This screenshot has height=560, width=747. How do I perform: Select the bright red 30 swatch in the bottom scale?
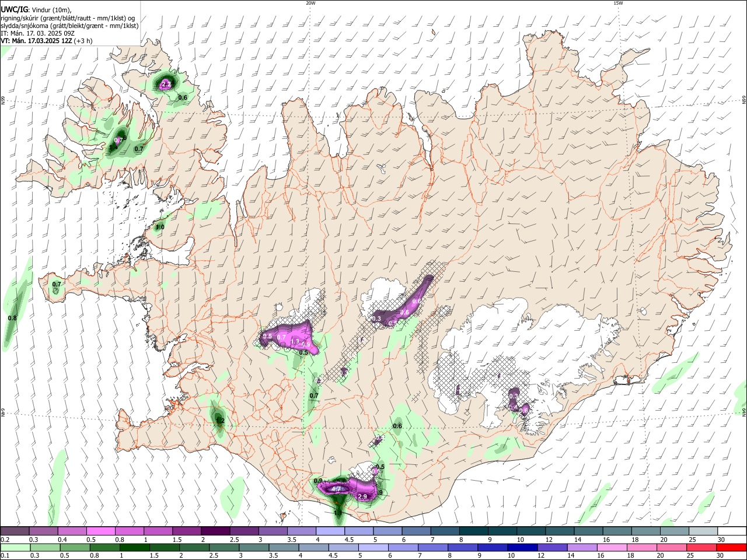pyautogui.click(x=731, y=547)
